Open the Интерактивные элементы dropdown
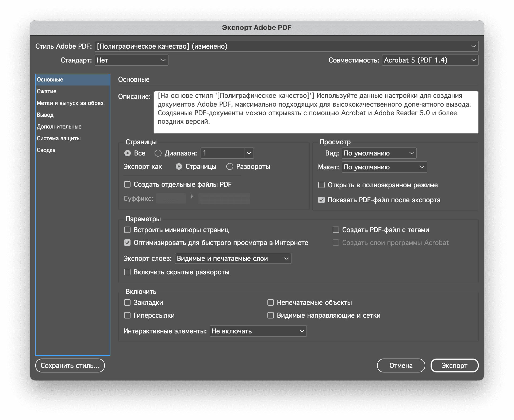 click(258, 331)
